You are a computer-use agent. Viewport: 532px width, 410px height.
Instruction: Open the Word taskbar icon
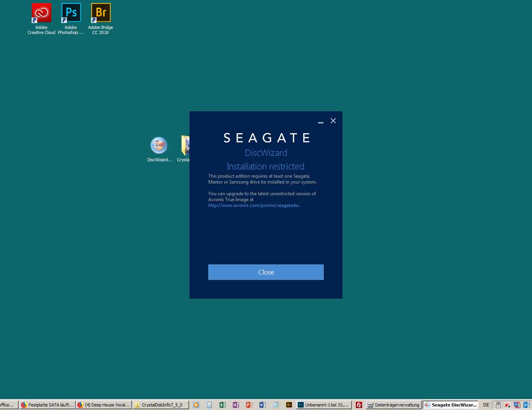point(262,405)
